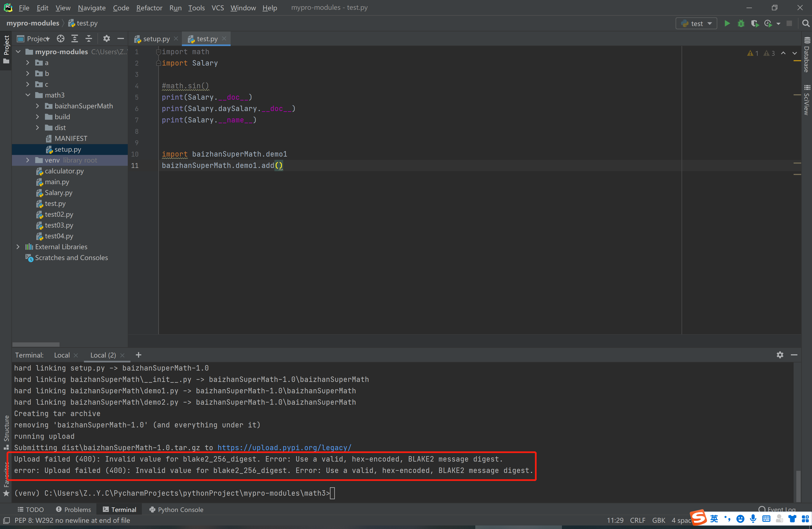The height and width of the screenshot is (529, 812).
Task: Open Scratches and Consoles node
Action: click(x=71, y=258)
